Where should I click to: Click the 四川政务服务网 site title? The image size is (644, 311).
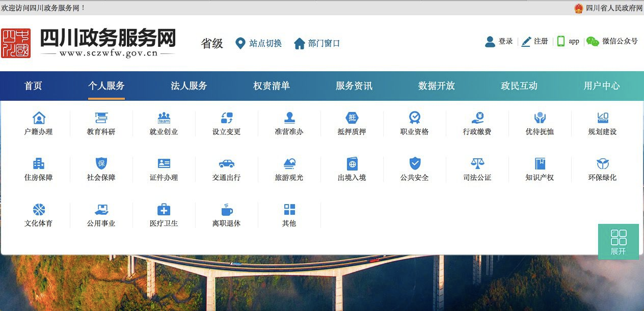pyautogui.click(x=108, y=38)
